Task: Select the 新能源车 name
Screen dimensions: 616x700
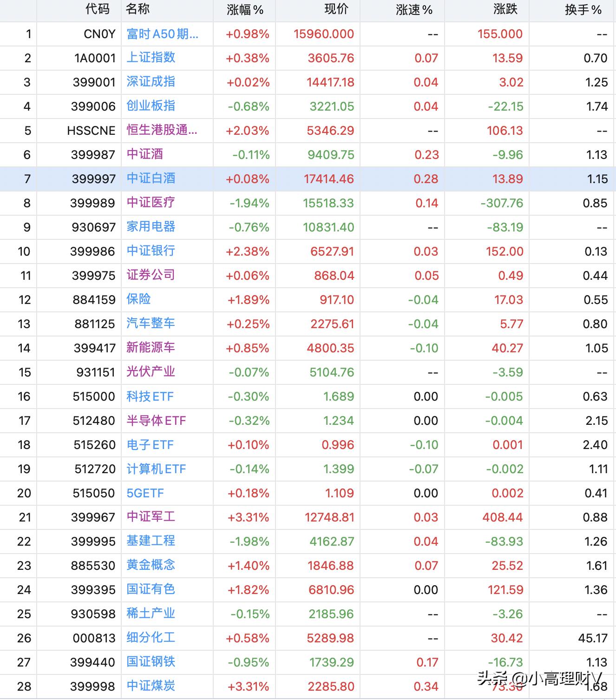Action: coord(151,348)
